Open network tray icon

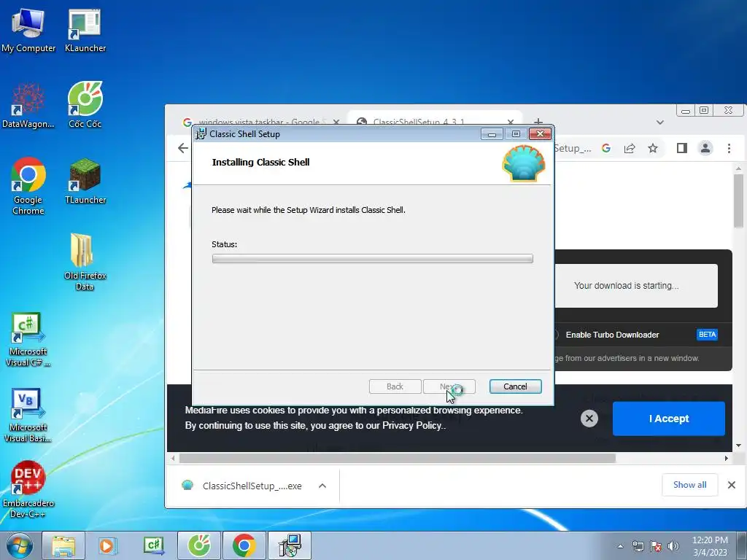[x=638, y=546]
